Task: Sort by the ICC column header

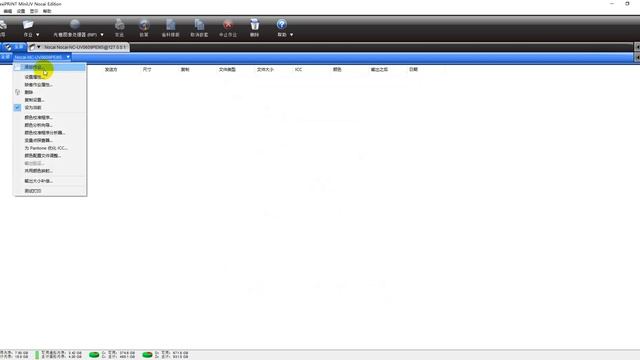Action: click(298, 70)
